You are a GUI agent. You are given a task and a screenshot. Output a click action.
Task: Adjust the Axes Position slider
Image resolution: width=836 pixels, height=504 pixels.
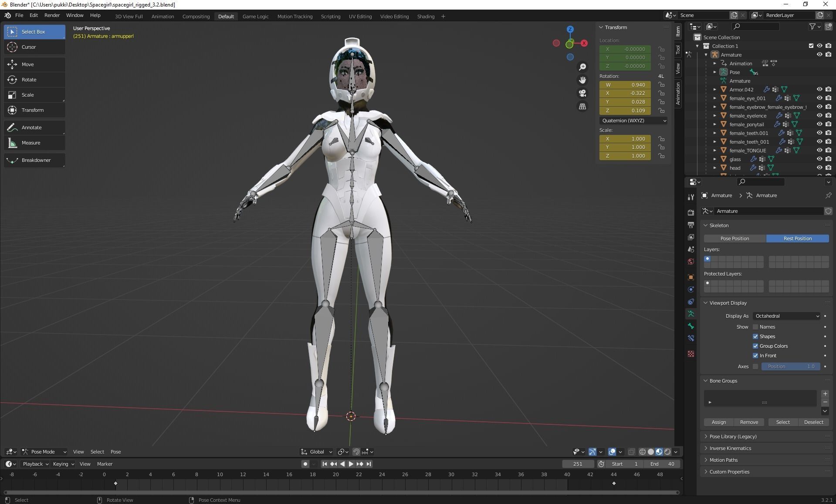(x=791, y=366)
